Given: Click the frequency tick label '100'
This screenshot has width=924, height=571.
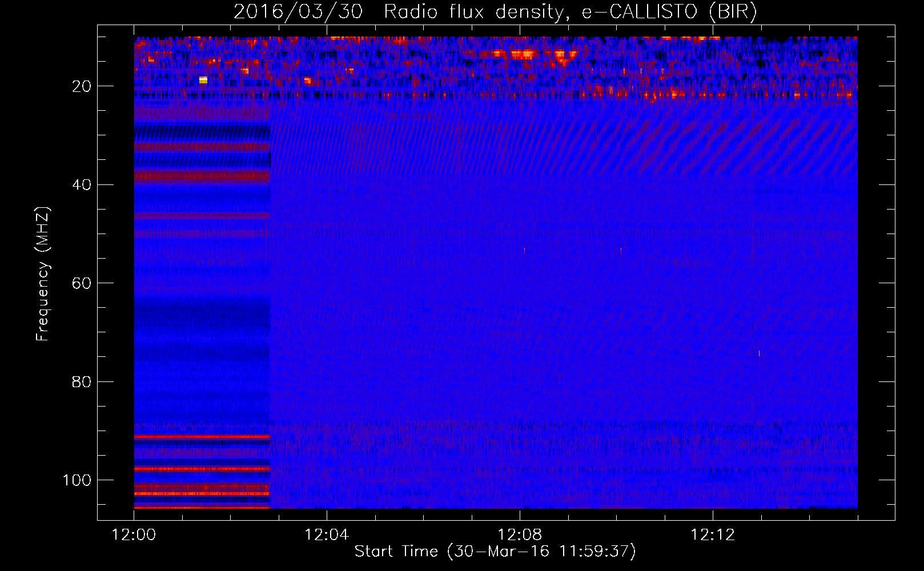Looking at the screenshot, I should pos(77,480).
